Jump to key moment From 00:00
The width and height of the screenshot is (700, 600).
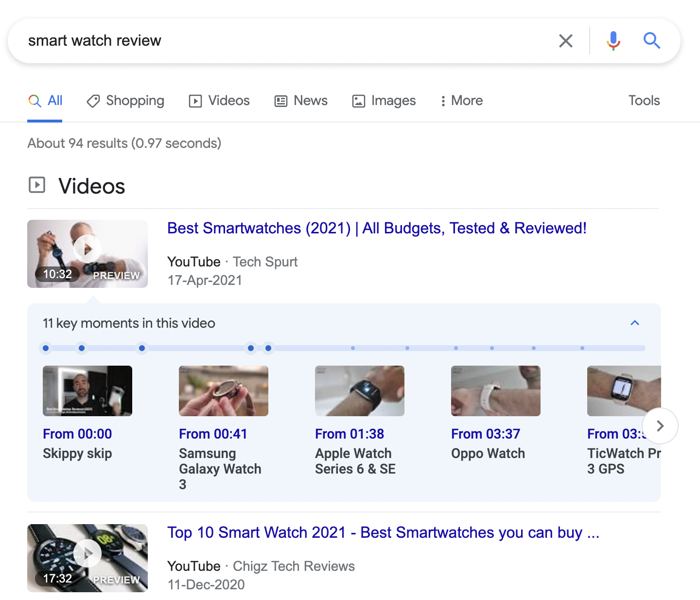tap(77, 434)
